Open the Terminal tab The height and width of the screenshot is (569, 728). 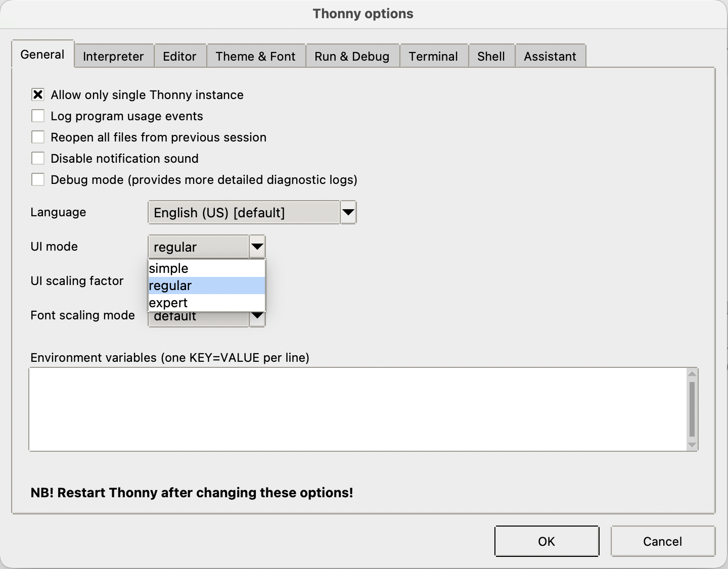pyautogui.click(x=433, y=56)
